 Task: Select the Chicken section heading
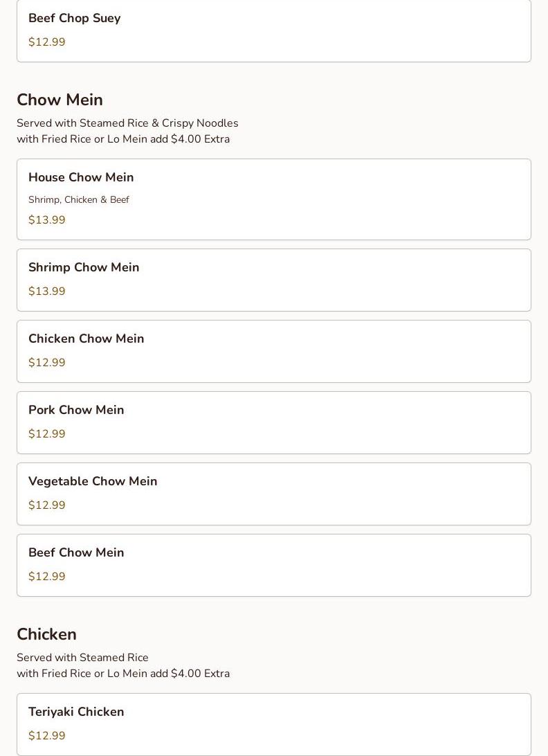(x=46, y=634)
